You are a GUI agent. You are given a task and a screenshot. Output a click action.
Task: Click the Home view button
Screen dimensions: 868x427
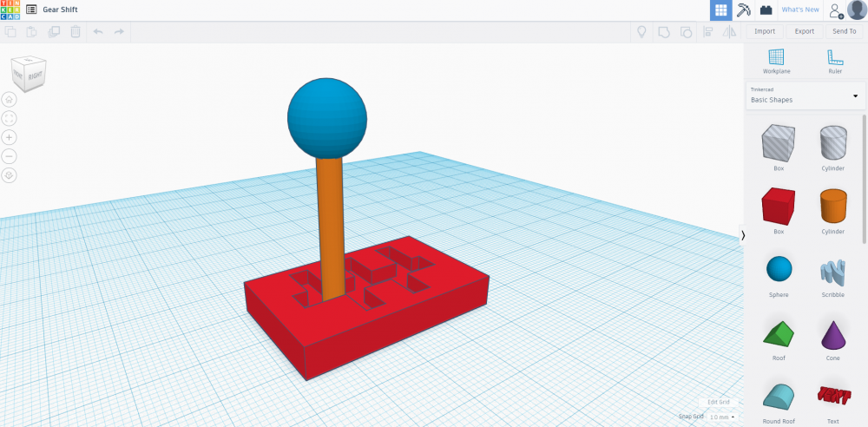pyautogui.click(x=10, y=99)
